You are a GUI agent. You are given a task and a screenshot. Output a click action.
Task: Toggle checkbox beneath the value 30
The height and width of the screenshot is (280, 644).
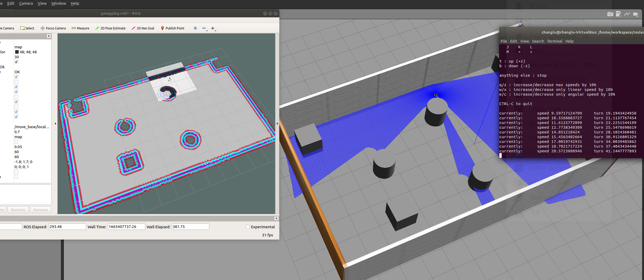(x=16, y=62)
